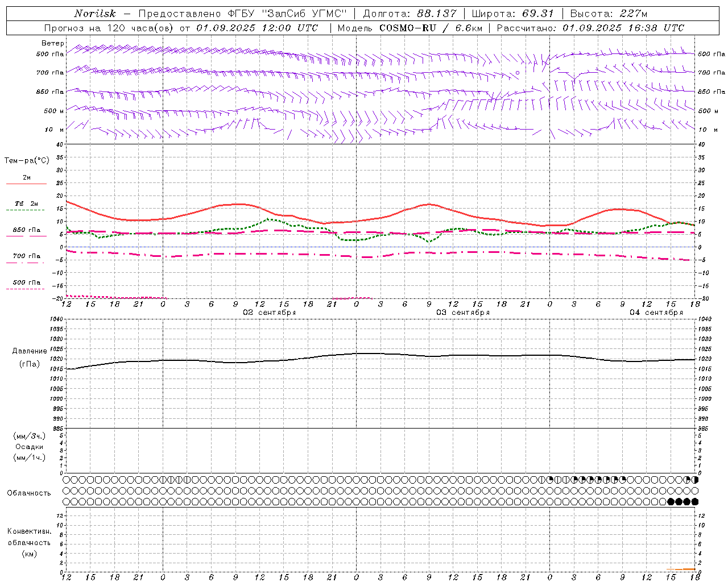Click the Осадки precipitation label
The width and height of the screenshot is (728, 582).
pyautogui.click(x=30, y=447)
